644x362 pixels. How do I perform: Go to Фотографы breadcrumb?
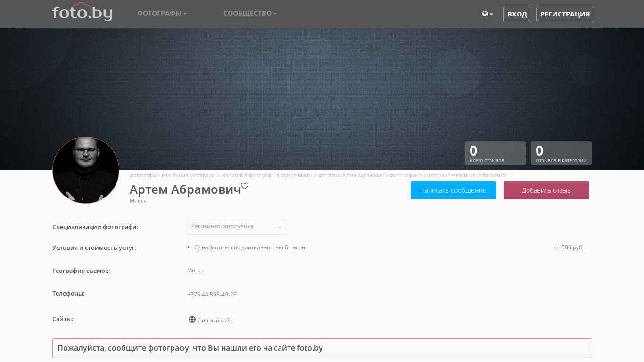point(143,175)
